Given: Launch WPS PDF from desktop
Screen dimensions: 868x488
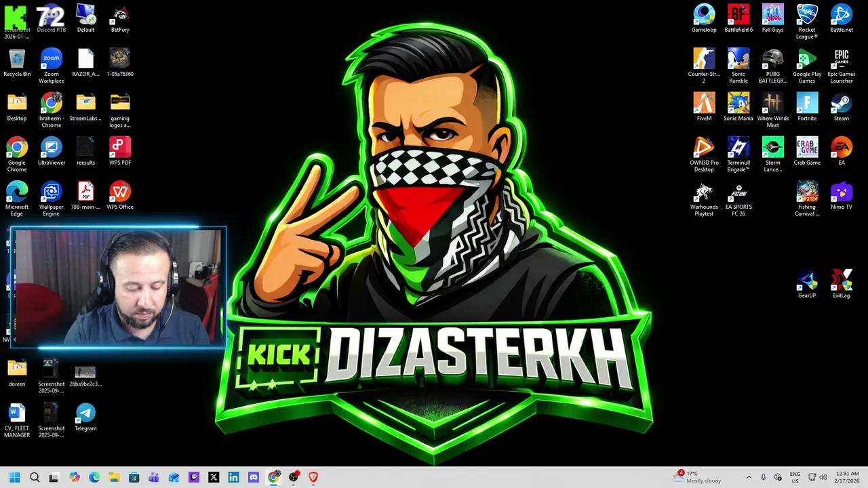Looking at the screenshot, I should click(x=120, y=150).
